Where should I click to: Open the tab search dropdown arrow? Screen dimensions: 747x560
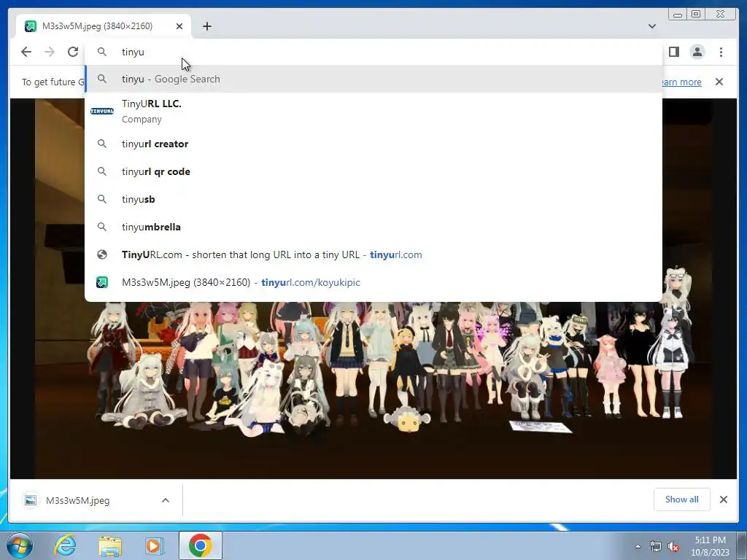[x=651, y=26]
